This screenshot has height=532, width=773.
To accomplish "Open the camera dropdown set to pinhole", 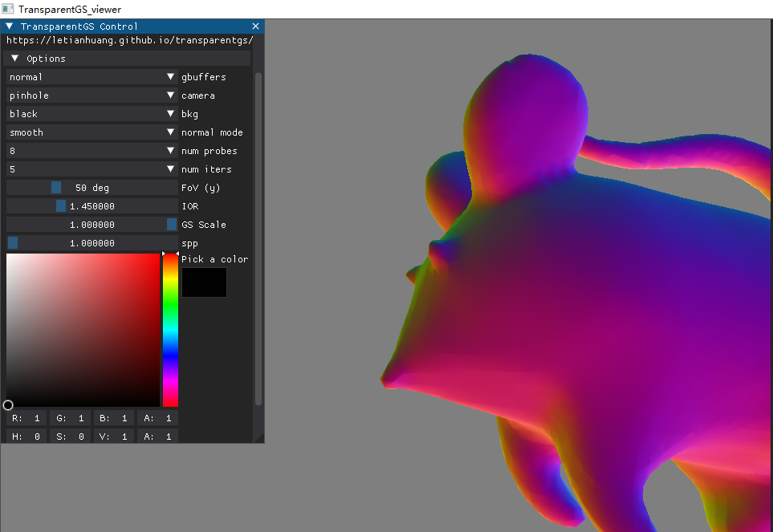I will (92, 95).
